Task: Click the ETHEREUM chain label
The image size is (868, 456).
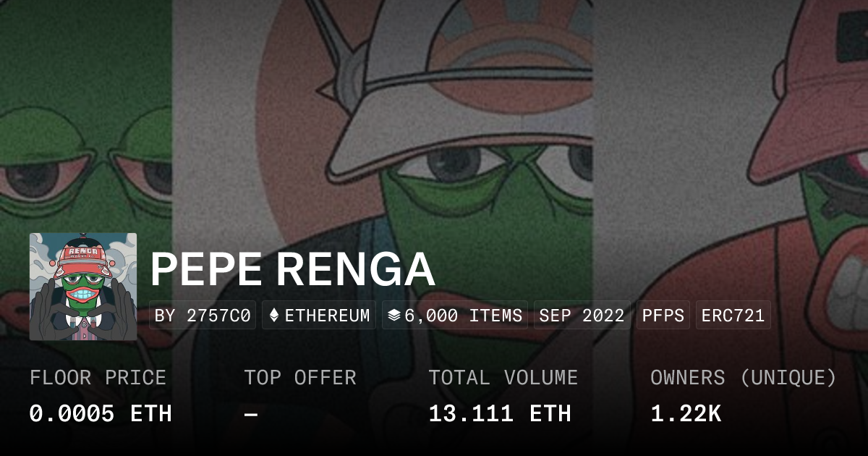Action: 327,316
